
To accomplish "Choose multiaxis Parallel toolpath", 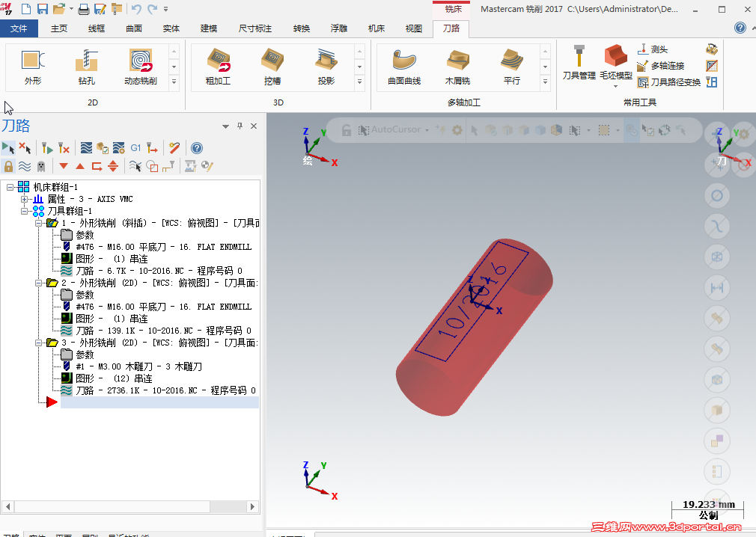I will point(511,67).
